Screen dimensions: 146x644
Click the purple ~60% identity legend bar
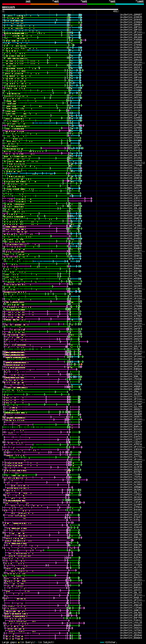pyautogui.click(x=73, y=4)
